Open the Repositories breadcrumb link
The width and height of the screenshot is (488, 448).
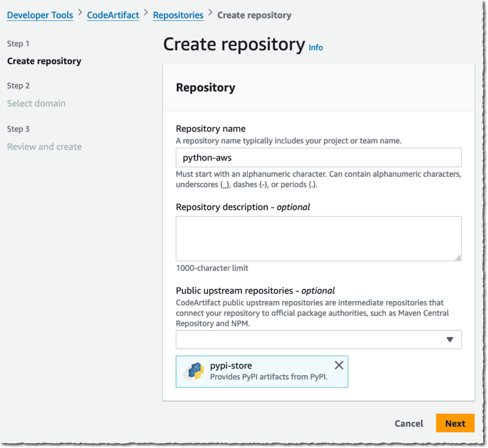point(178,15)
